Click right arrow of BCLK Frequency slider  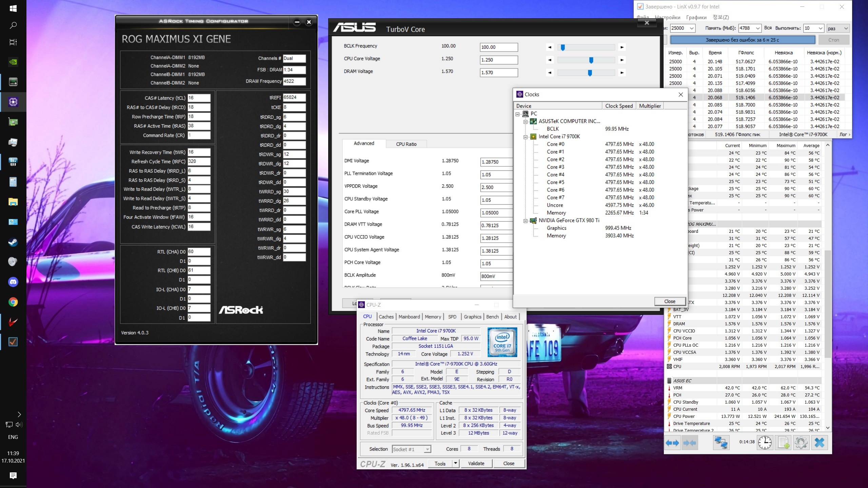pos(622,47)
